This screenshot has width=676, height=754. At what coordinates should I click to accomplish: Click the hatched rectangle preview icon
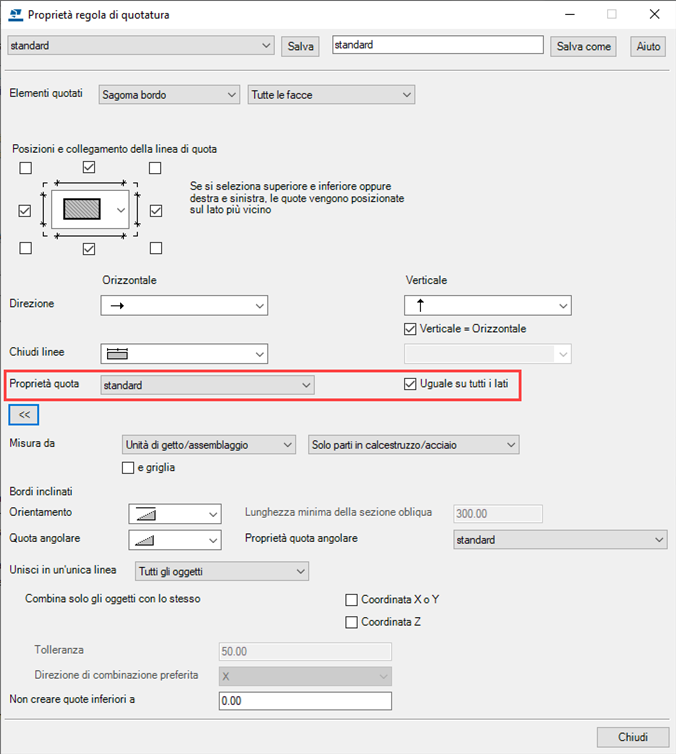82,209
